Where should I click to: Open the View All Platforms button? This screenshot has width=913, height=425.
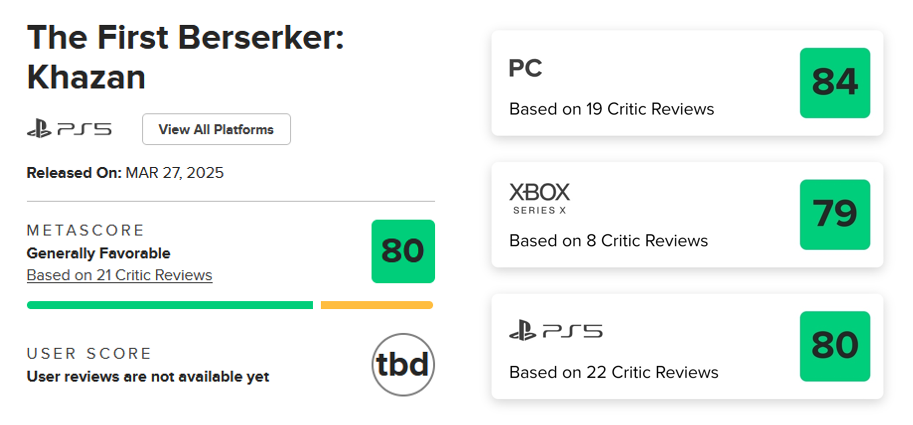coord(216,129)
